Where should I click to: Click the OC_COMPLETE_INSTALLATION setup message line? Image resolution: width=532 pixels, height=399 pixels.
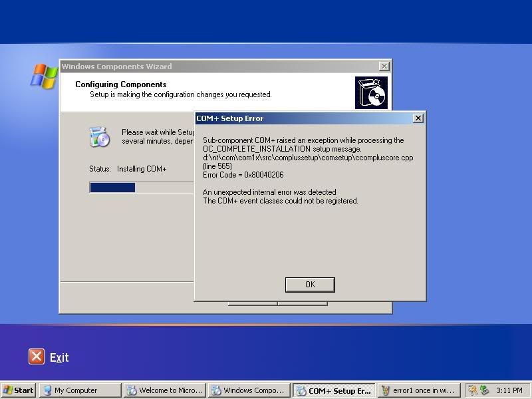[x=282, y=149]
